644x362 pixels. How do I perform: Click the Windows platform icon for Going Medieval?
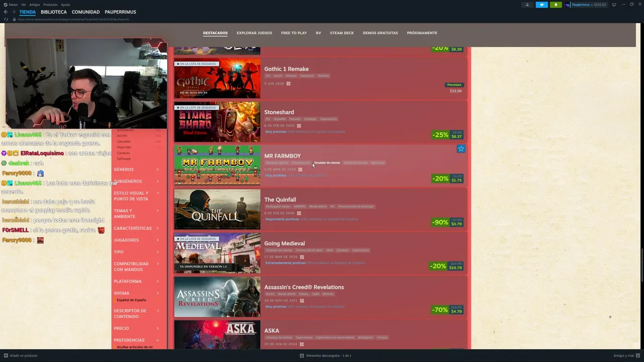[302, 257]
